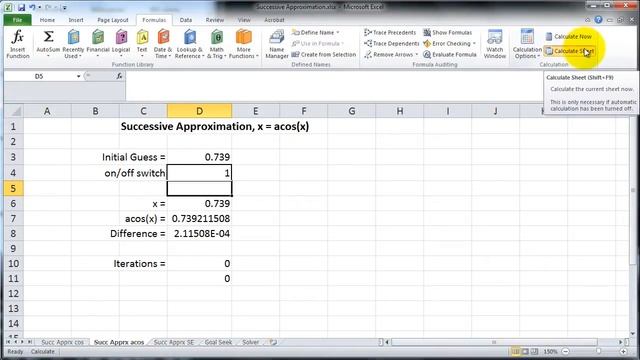Open the Solver sheet tab
640x360 pixels.
pyautogui.click(x=250, y=342)
